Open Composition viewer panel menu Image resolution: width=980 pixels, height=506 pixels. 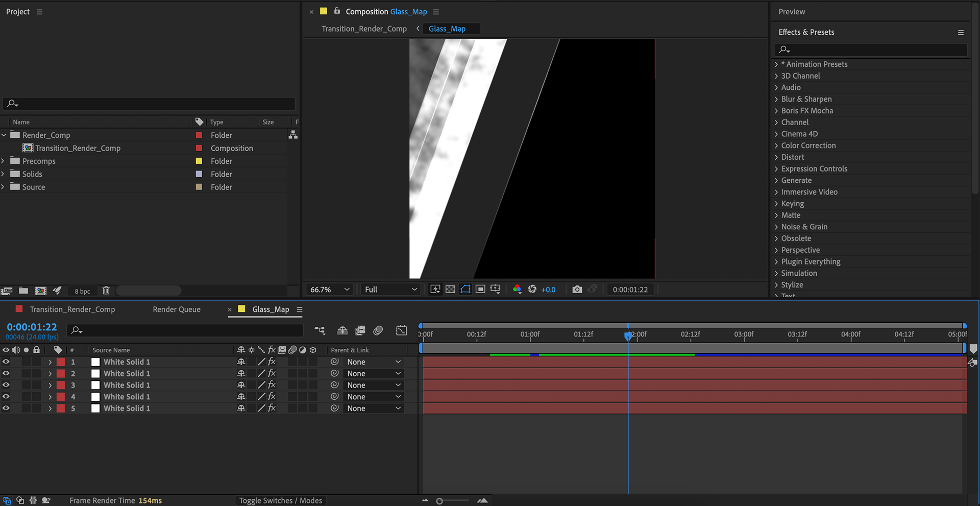(436, 12)
